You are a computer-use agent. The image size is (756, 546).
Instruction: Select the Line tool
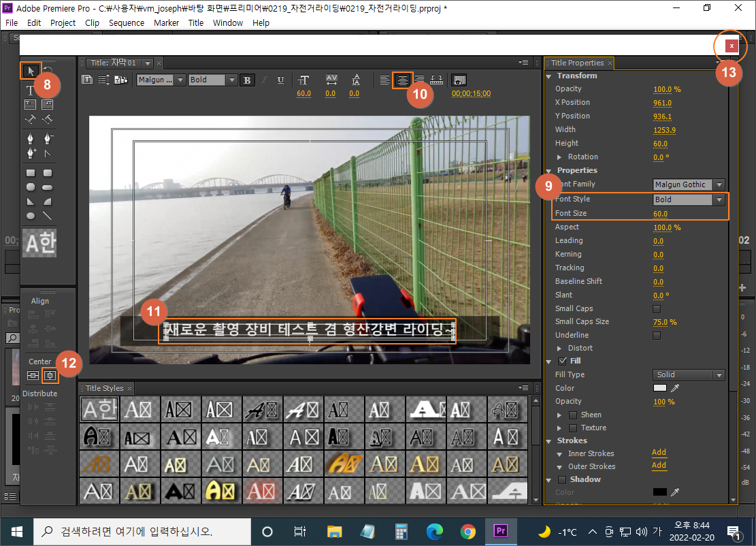coord(47,216)
